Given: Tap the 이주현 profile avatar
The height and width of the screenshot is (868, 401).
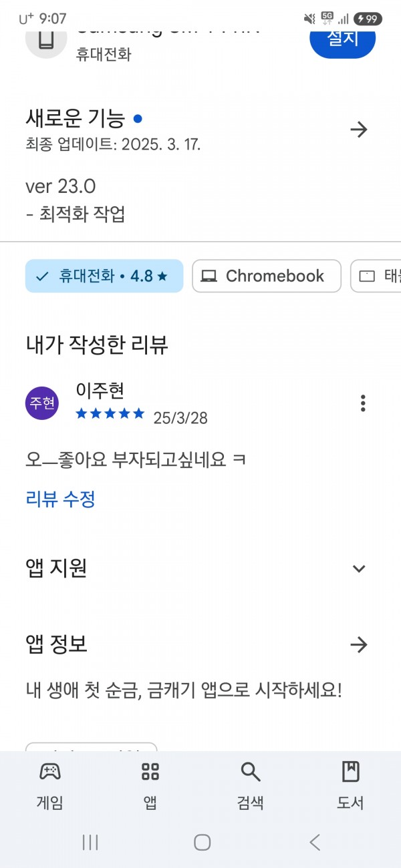Looking at the screenshot, I should (42, 403).
